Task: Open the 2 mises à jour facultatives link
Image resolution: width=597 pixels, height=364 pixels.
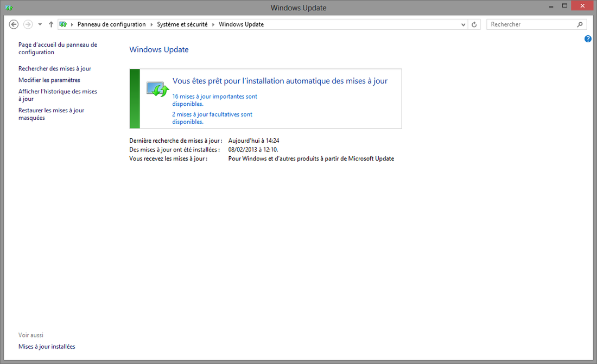Action: 212,118
